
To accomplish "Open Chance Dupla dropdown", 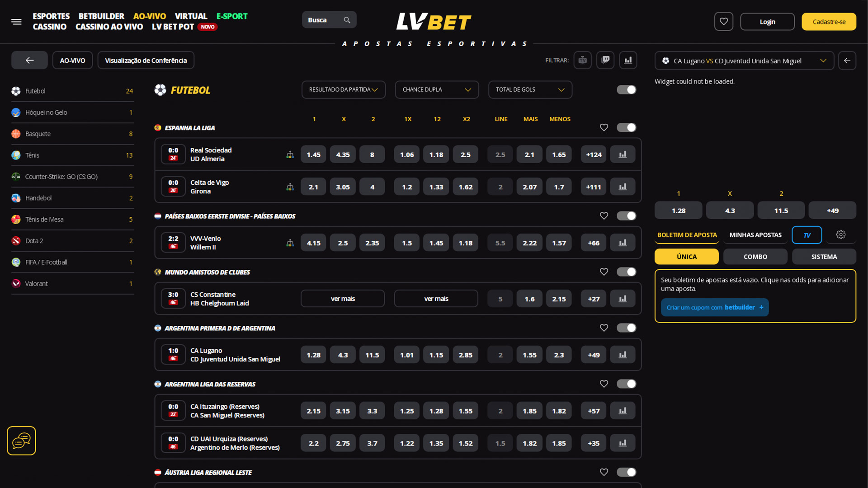I will (437, 89).
